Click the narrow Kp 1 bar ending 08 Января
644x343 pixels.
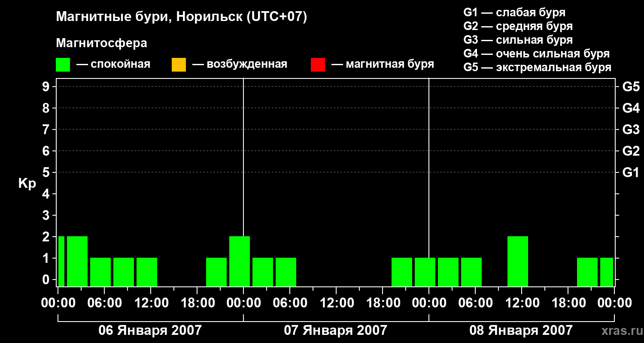(607, 272)
